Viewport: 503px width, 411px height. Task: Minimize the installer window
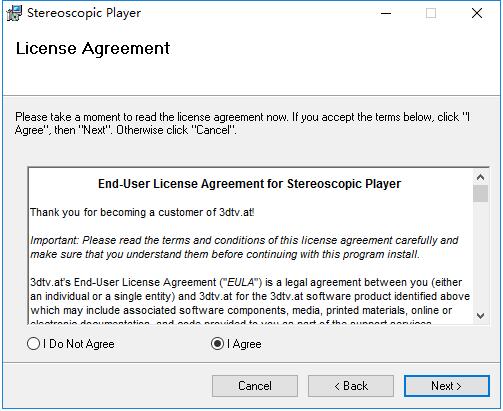click(386, 13)
